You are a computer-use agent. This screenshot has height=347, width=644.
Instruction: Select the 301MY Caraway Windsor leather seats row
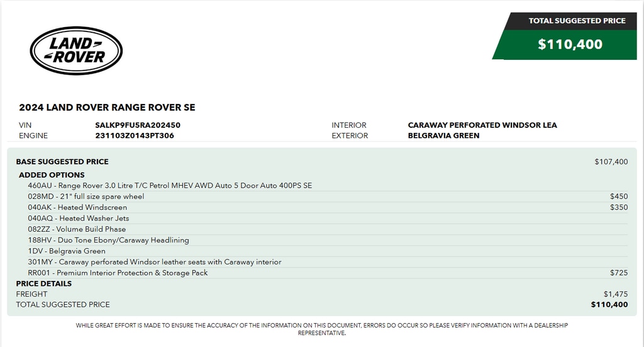pos(327,262)
